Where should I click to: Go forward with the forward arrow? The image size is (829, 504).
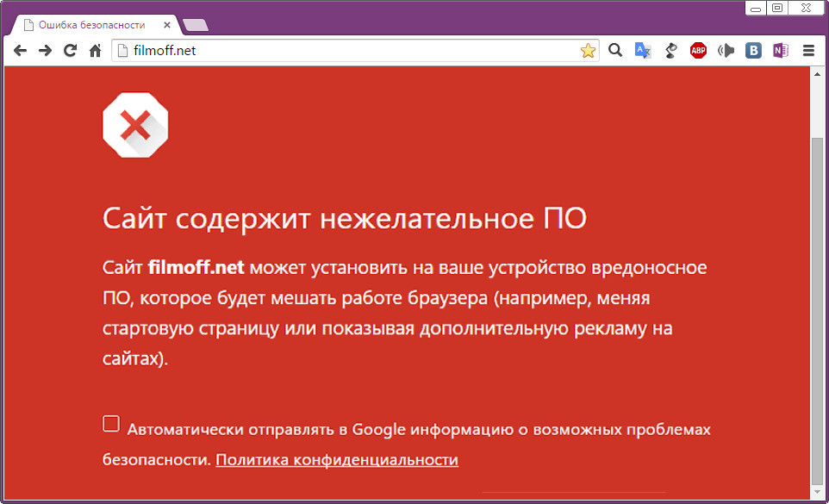click(45, 51)
